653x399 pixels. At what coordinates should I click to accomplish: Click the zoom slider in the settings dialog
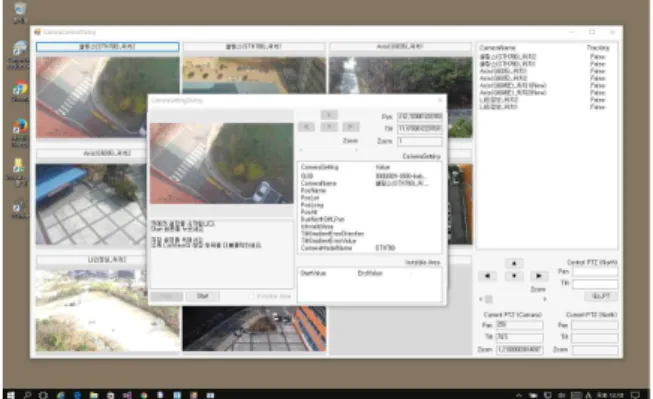pos(329,150)
